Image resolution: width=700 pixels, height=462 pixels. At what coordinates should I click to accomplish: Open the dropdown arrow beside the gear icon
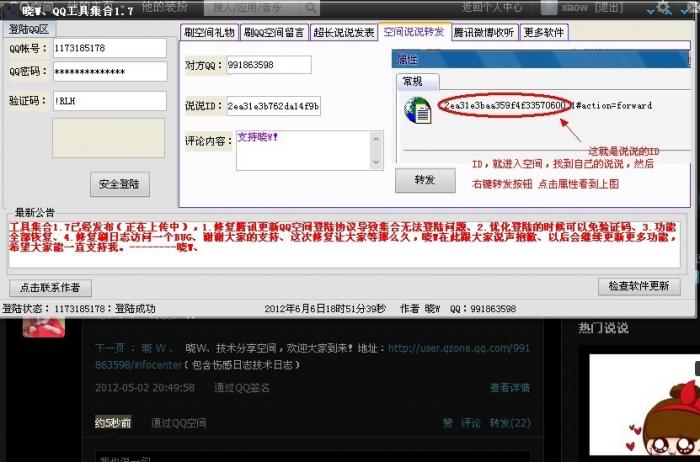point(651,10)
